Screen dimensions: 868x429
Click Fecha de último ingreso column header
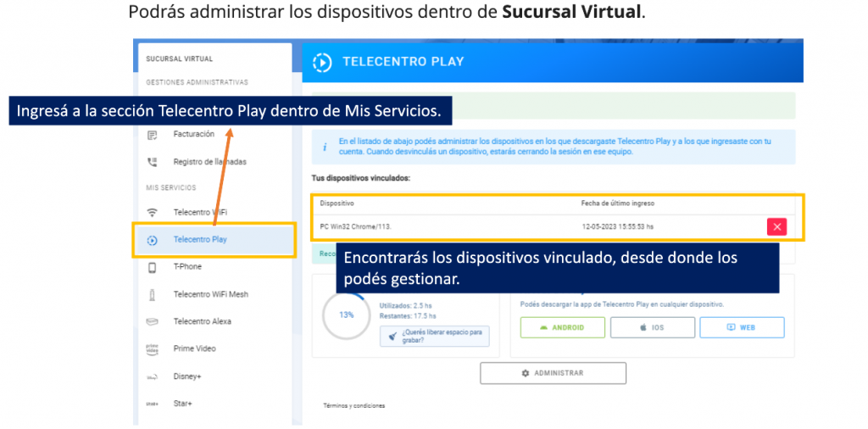pos(618,203)
